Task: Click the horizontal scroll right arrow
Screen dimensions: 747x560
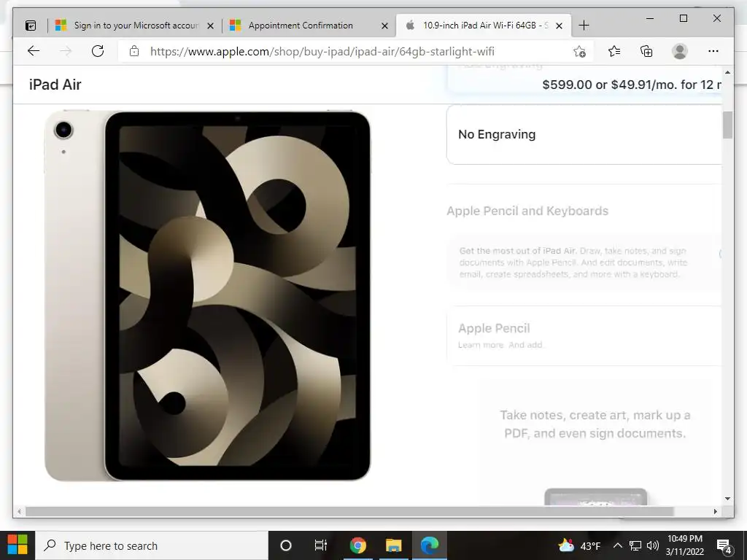Action: tap(716, 511)
